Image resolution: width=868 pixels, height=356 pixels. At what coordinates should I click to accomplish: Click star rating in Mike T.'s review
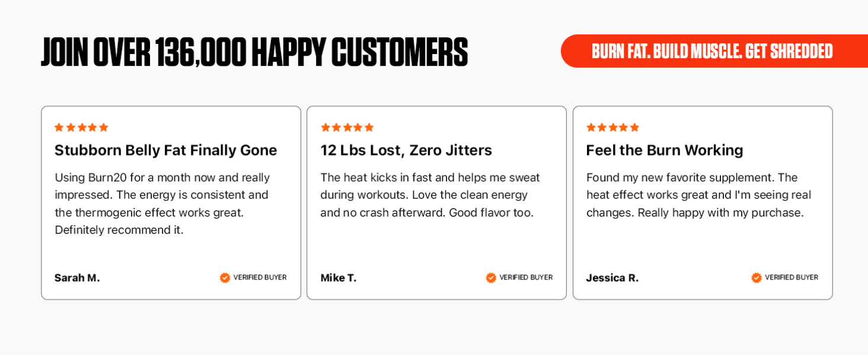(347, 128)
